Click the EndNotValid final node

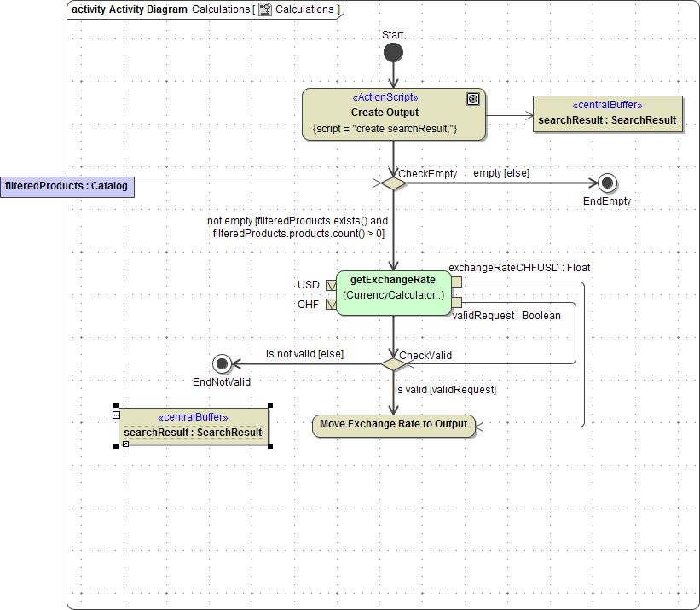223,363
